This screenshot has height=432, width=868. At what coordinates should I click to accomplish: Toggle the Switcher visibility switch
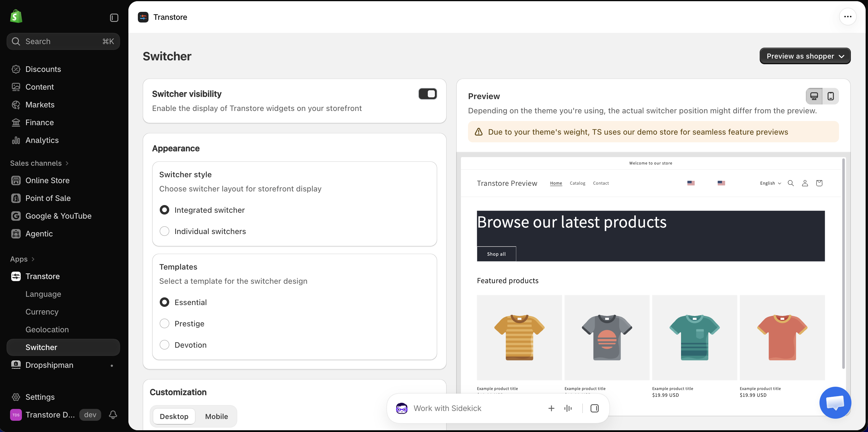point(427,94)
